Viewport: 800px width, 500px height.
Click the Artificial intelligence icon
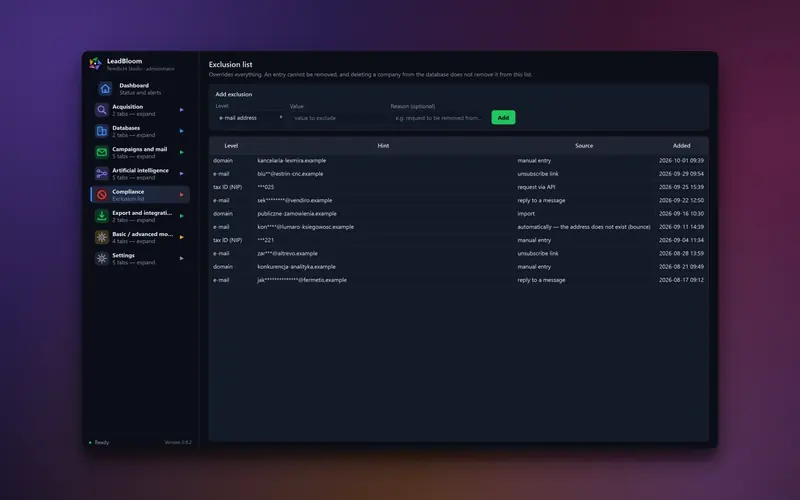tap(102, 173)
